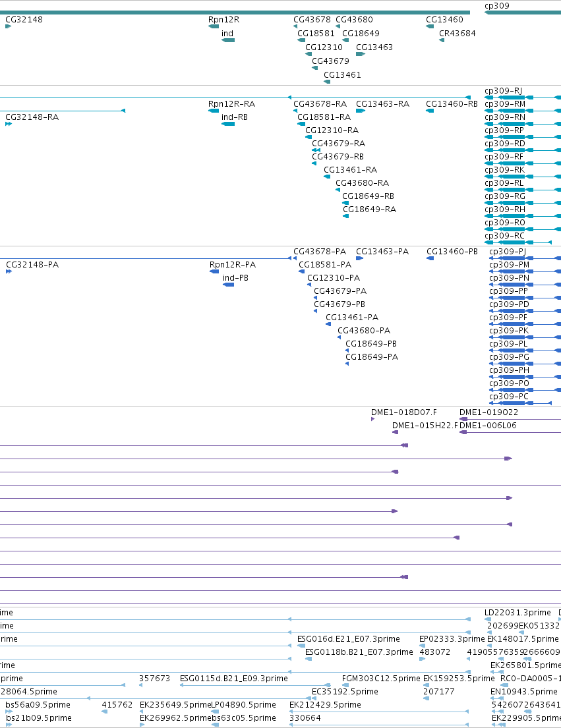Select the ind-PB protein label

(235, 277)
